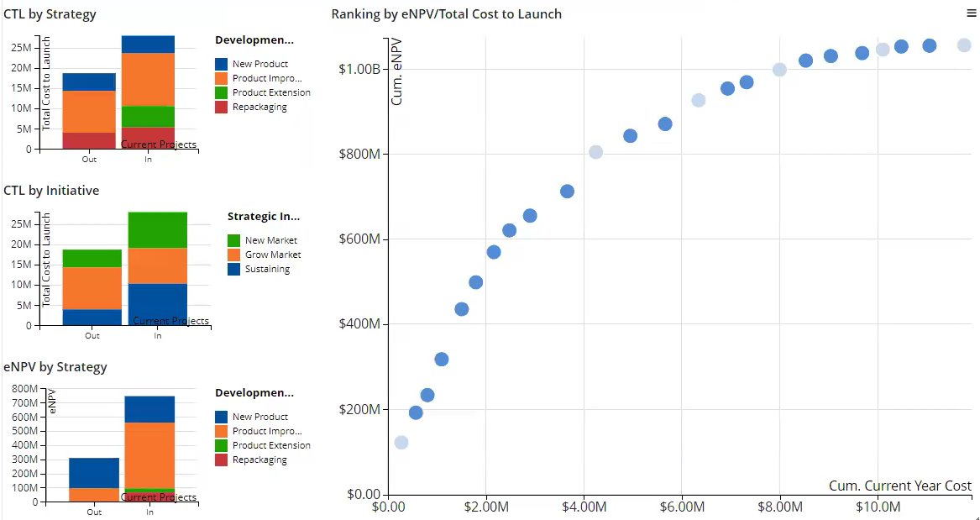Click the New Product swatch in eNPV by Strategy legend
Image resolution: width=980 pixels, height=520 pixels.
pos(221,417)
